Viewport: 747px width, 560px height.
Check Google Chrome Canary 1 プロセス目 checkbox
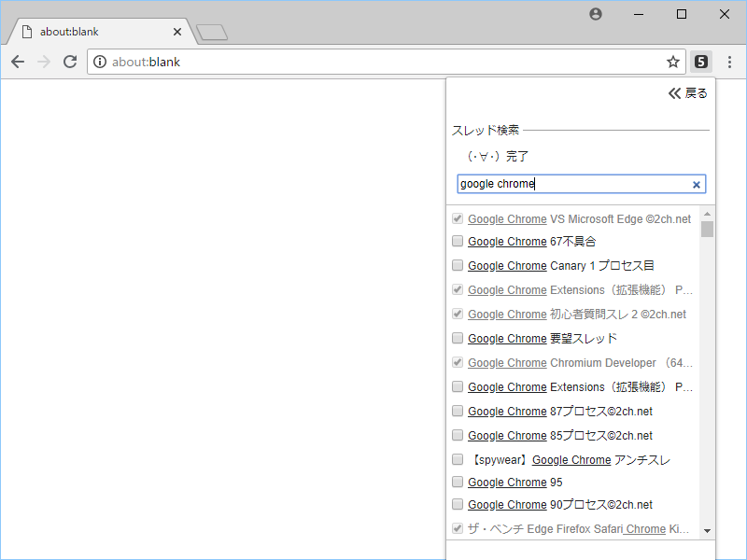click(458, 265)
